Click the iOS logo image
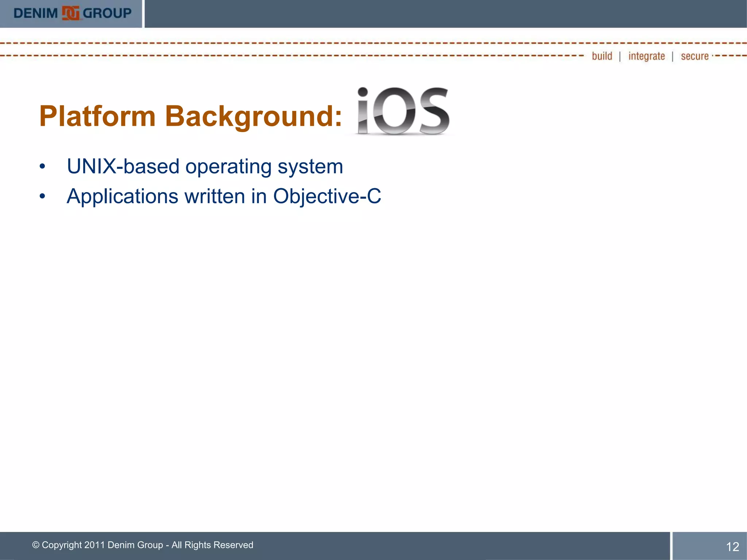 [403, 111]
